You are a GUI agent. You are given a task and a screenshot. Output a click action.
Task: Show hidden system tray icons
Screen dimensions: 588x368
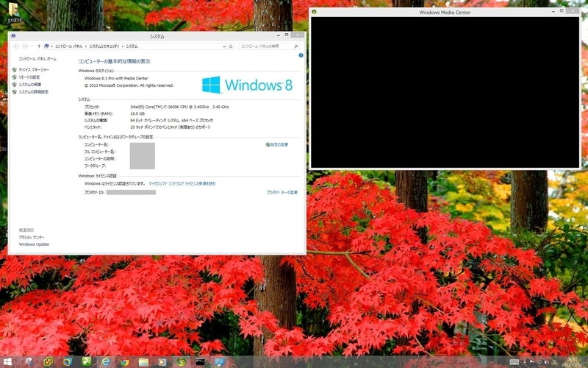tap(524, 362)
